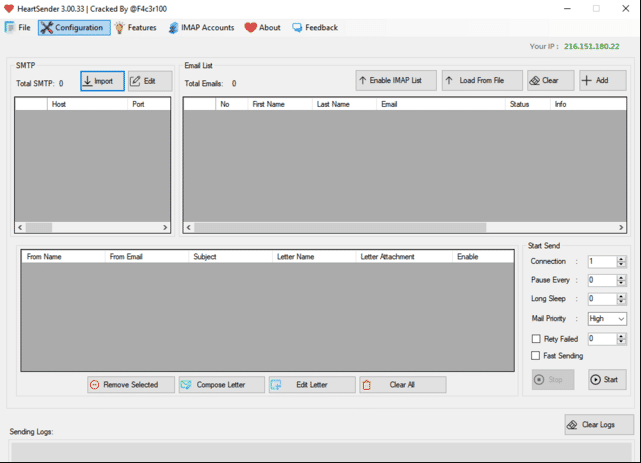Increase Connection value with up arrow

(x=621, y=259)
